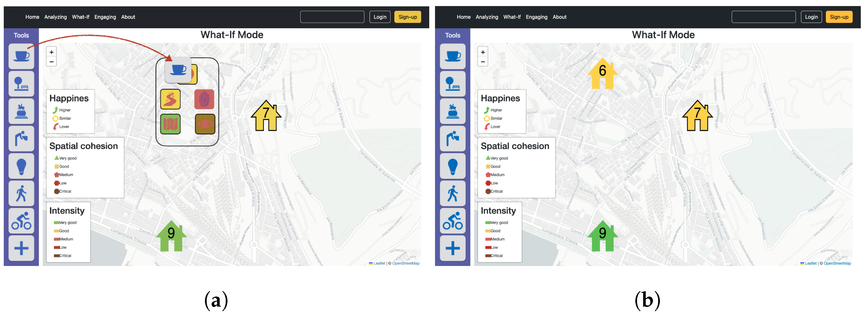Select the pedestrian walking tool in panel (a)
Image resolution: width=868 pixels, height=317 pixels.
pyautogui.click(x=21, y=193)
